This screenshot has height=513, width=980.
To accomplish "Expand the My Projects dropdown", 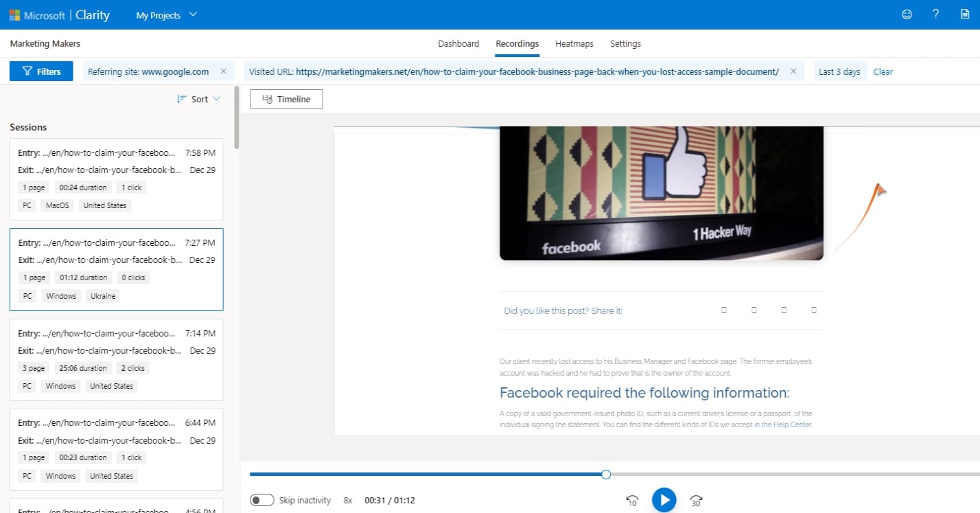I will [167, 15].
